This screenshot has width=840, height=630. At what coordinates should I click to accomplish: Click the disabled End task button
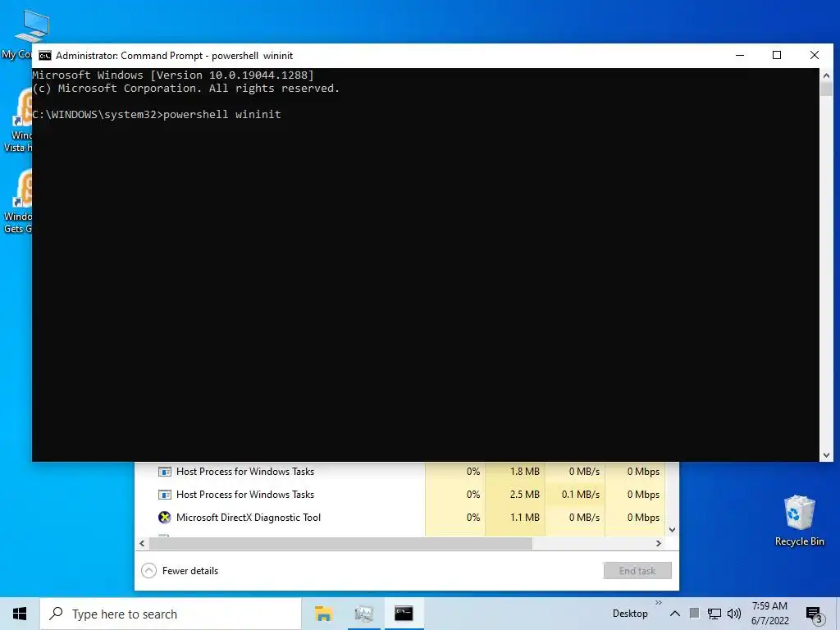[x=637, y=571]
